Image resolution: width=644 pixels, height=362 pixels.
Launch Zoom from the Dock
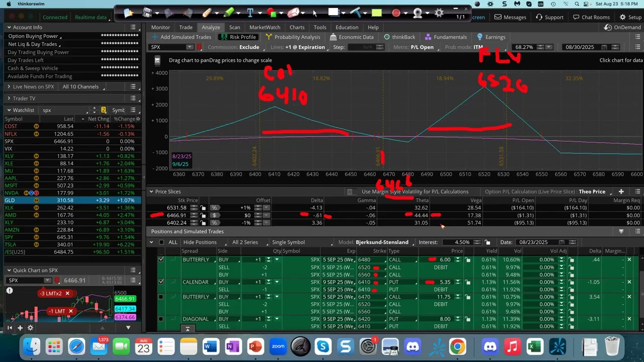pos(278,346)
